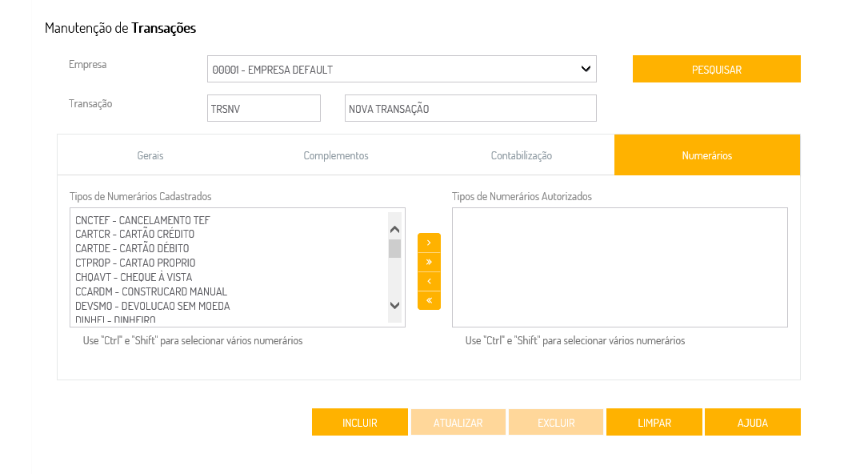Select CARTCR - CARTÃO CRÉDITO in list
Screen dimensions: 868x474
point(135,235)
